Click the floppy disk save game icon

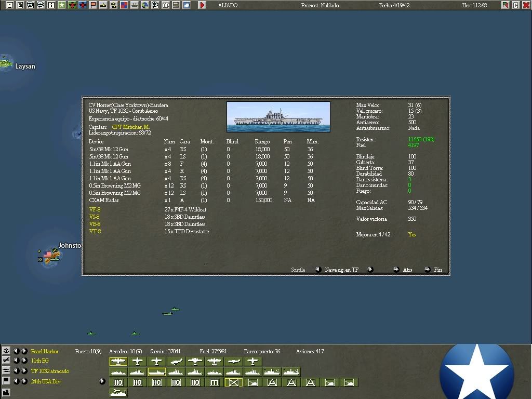pos(10,5)
